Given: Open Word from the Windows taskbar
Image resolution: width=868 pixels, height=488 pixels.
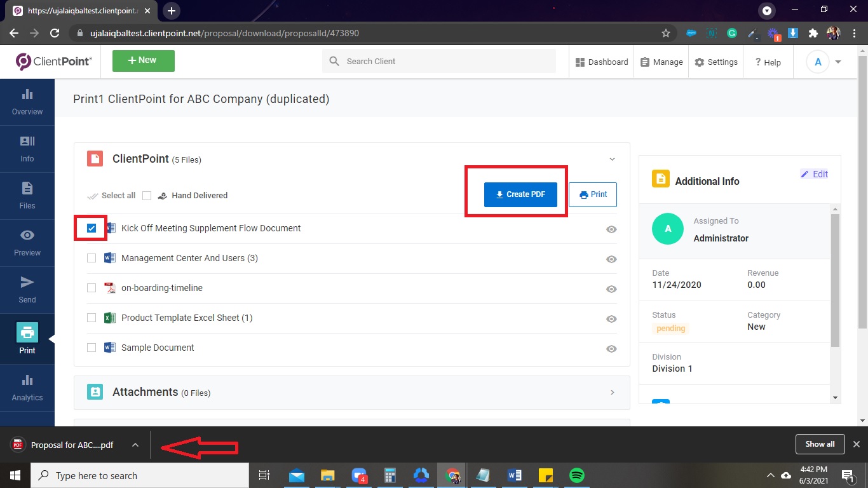Looking at the screenshot, I should (515, 475).
